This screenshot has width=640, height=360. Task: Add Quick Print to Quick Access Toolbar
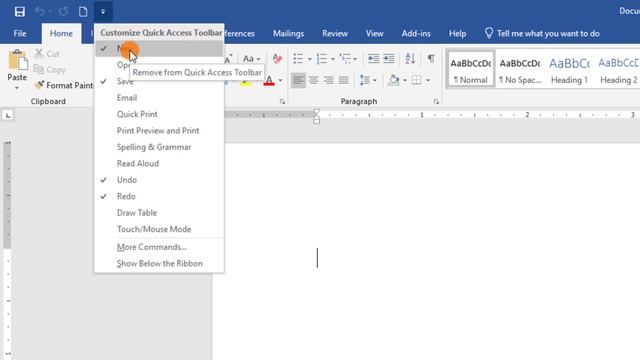tap(159, 114)
